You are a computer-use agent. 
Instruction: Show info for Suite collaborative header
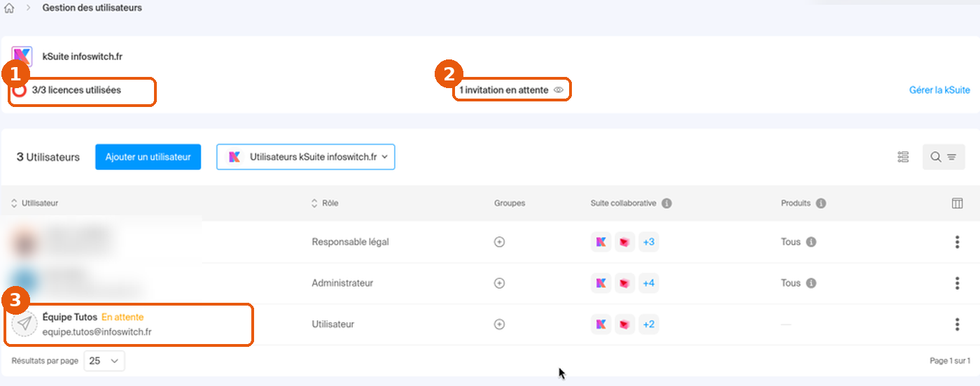coord(666,203)
